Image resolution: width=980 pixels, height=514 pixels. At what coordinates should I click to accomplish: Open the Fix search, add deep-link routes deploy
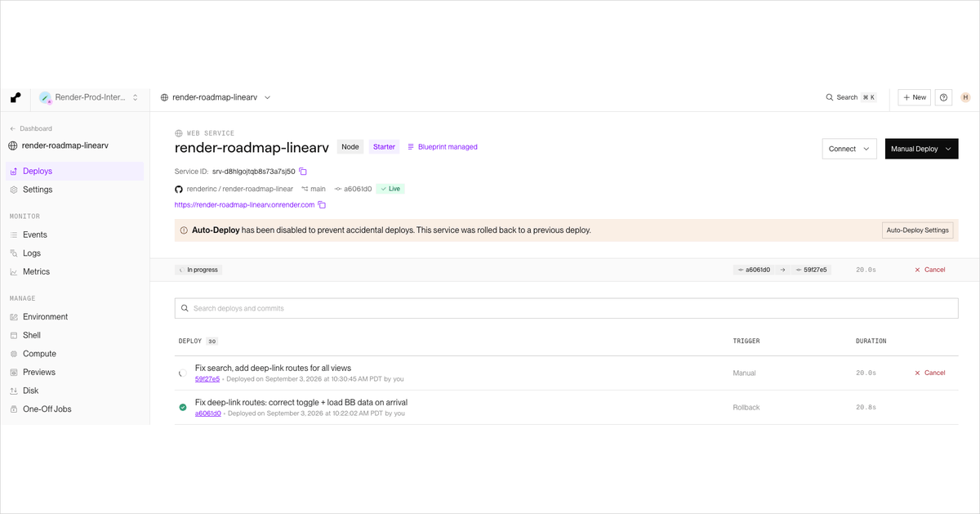click(273, 368)
